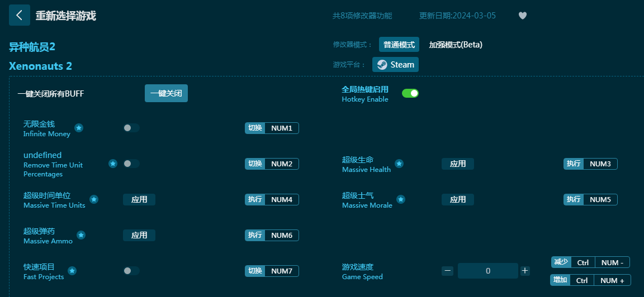The image size is (644, 297).
Task: Click the star beside Massive Time Units
Action: [94, 199]
